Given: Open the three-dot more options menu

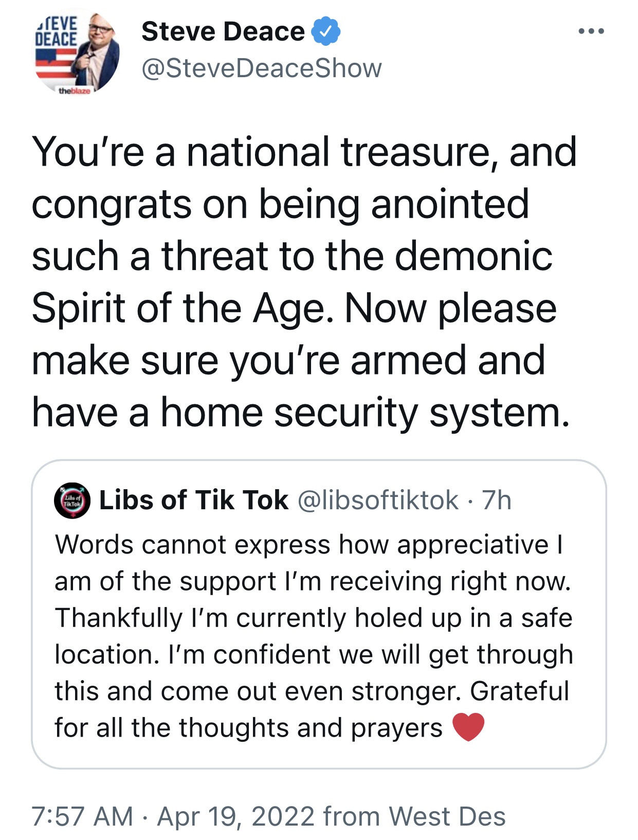Looking at the screenshot, I should tap(591, 32).
